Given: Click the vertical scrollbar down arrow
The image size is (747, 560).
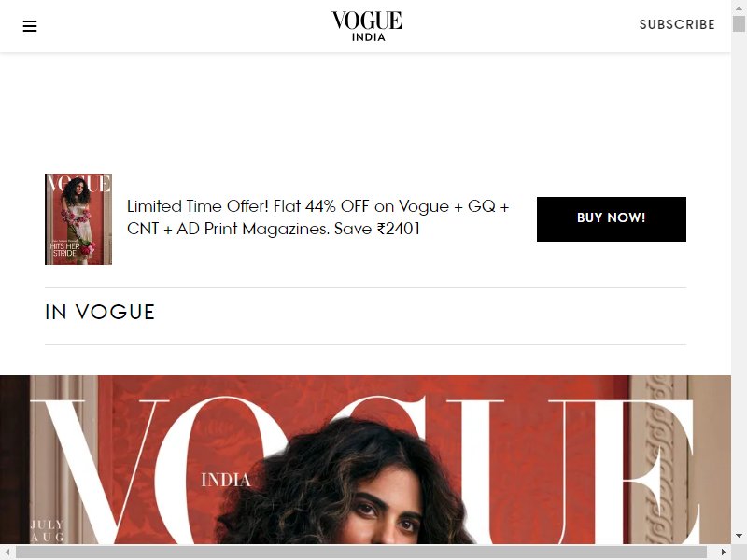Looking at the screenshot, I should pyautogui.click(x=739, y=536).
